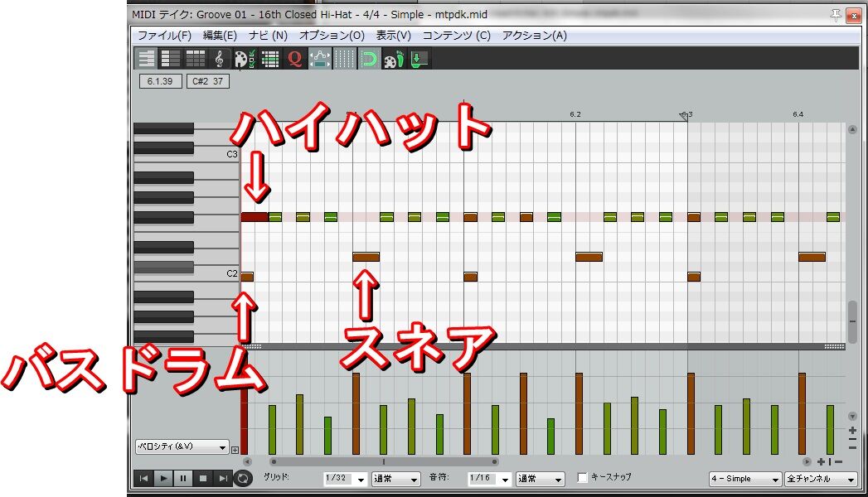Open the ベロシティ lane selector
The height and width of the screenshot is (497, 868).
[x=181, y=446]
